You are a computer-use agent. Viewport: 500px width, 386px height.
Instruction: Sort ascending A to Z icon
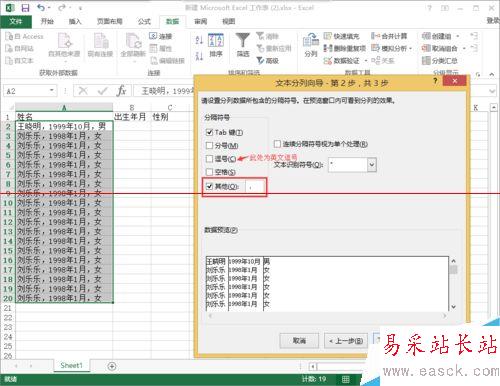point(199,40)
